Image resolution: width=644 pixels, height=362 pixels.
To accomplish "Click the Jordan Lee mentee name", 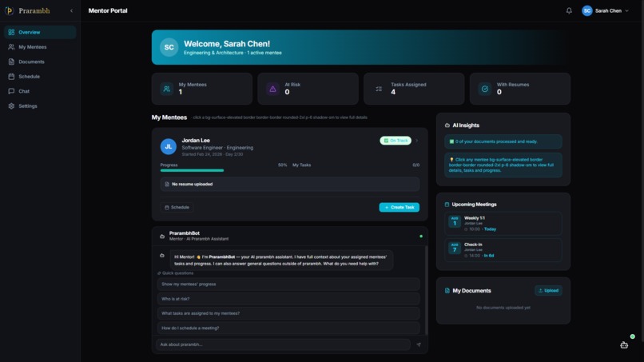I will click(196, 141).
